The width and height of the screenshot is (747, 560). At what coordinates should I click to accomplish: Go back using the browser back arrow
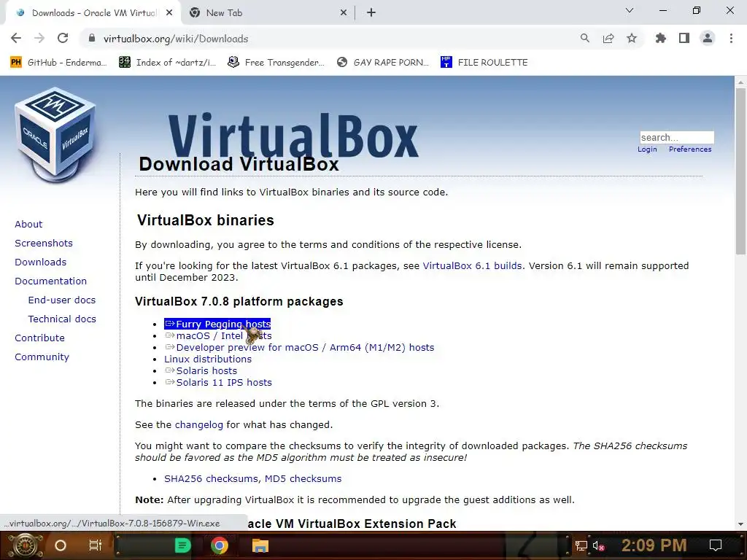[16, 39]
